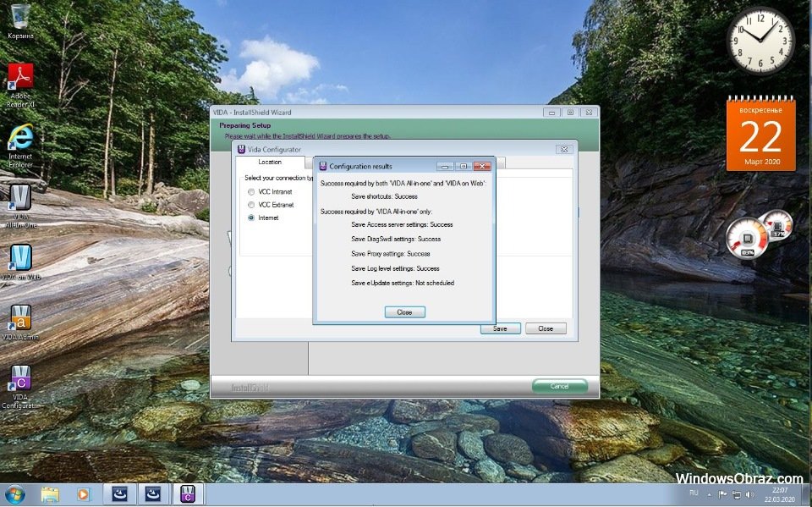
Task: Launch Windows Media Player from taskbar
Action: click(x=83, y=495)
